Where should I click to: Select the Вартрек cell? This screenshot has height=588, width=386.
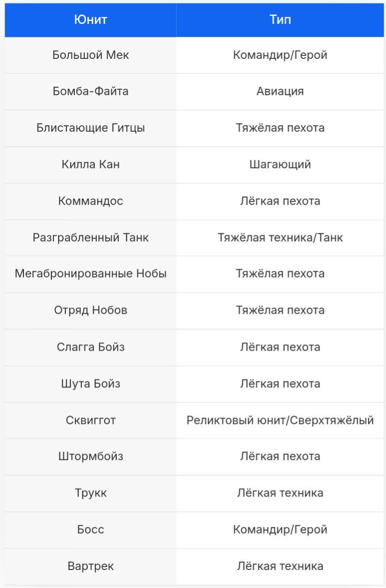coord(90,566)
